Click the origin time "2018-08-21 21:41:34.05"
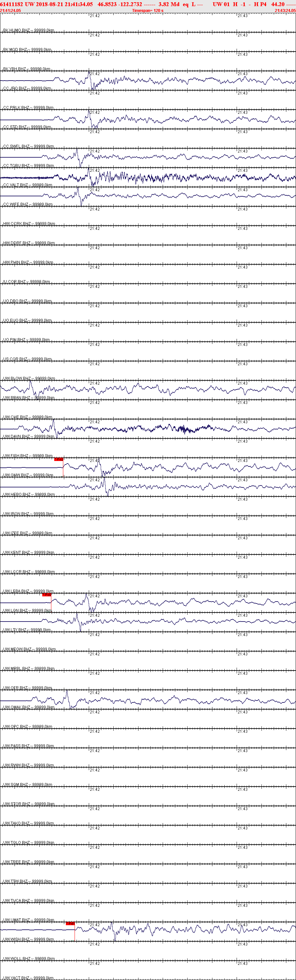The width and height of the screenshot is (296, 980). pyautogui.click(x=64, y=4)
